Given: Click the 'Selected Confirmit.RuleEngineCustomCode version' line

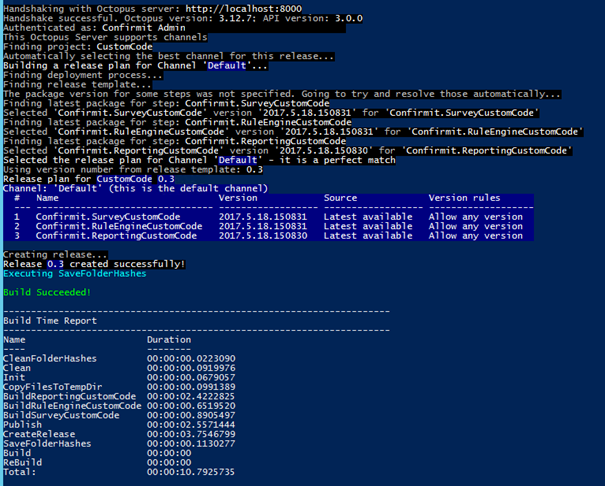Looking at the screenshot, I should 293,132.
